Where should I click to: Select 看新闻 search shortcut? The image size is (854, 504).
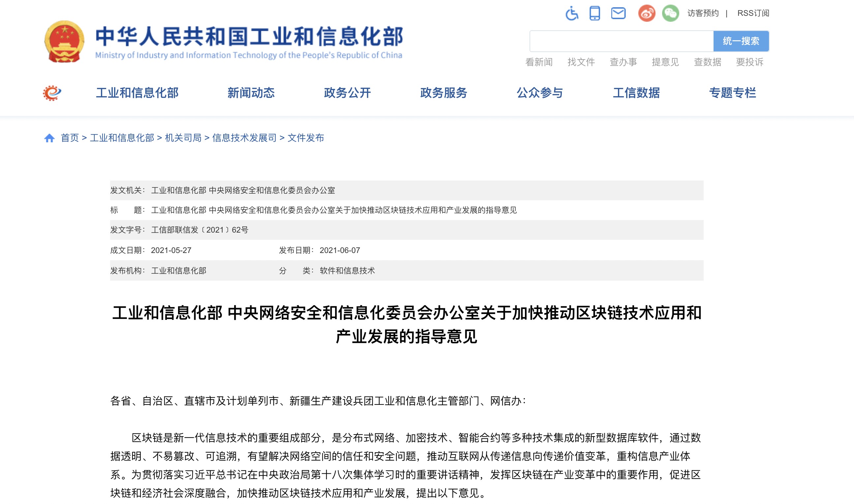point(539,62)
